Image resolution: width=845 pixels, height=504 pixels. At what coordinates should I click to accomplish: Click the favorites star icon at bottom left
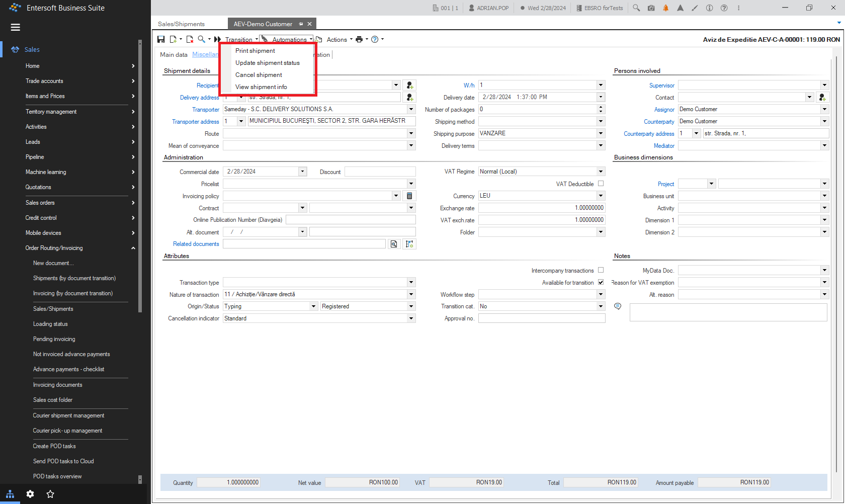coord(50,494)
